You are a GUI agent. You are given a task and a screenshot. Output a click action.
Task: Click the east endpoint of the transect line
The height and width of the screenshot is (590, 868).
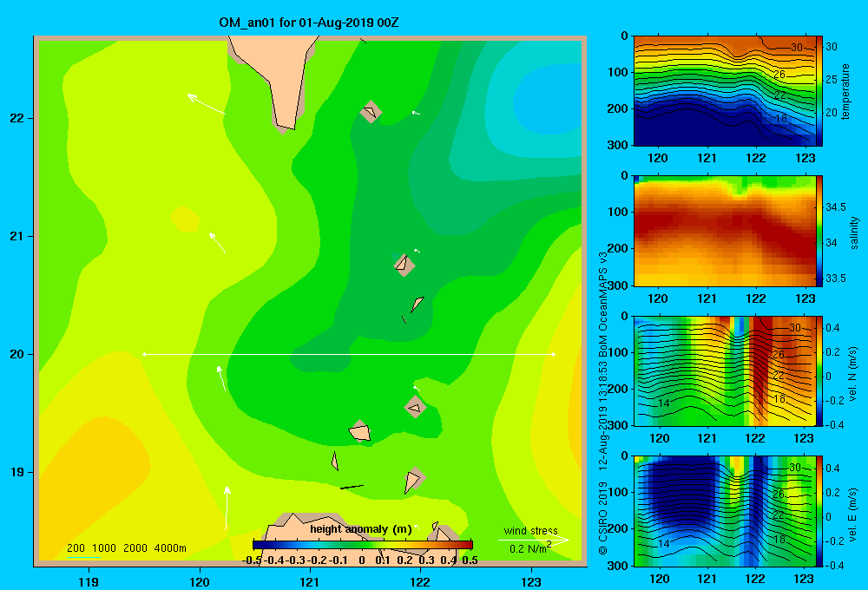[554, 354]
